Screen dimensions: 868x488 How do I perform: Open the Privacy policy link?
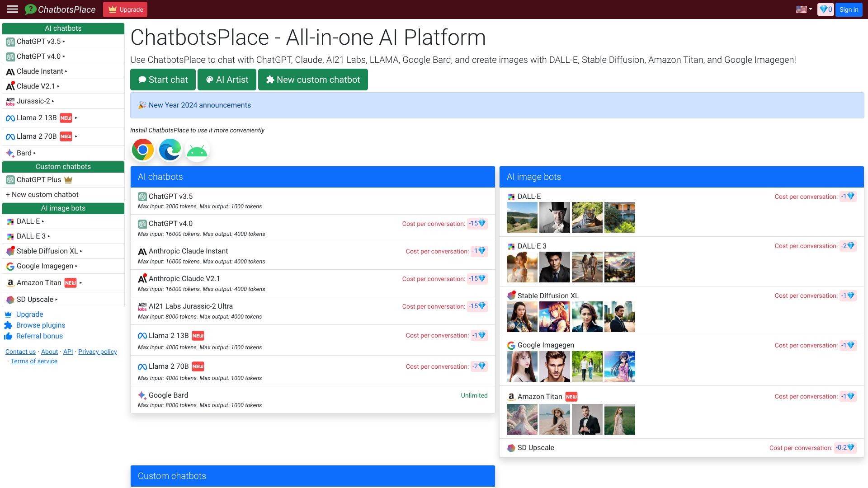[97, 352]
